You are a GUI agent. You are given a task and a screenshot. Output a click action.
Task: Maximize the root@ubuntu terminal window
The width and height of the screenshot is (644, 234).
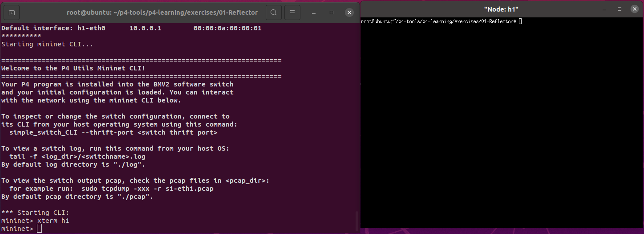332,12
